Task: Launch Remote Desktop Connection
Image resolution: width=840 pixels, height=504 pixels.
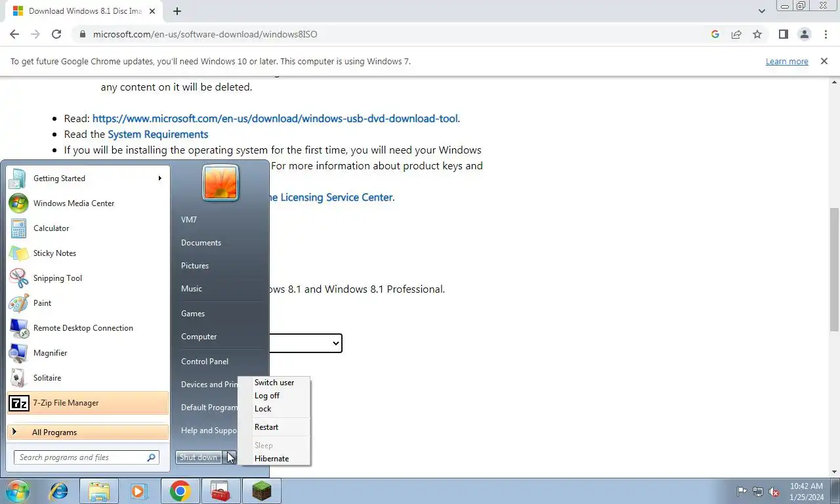Action: click(x=87, y=328)
